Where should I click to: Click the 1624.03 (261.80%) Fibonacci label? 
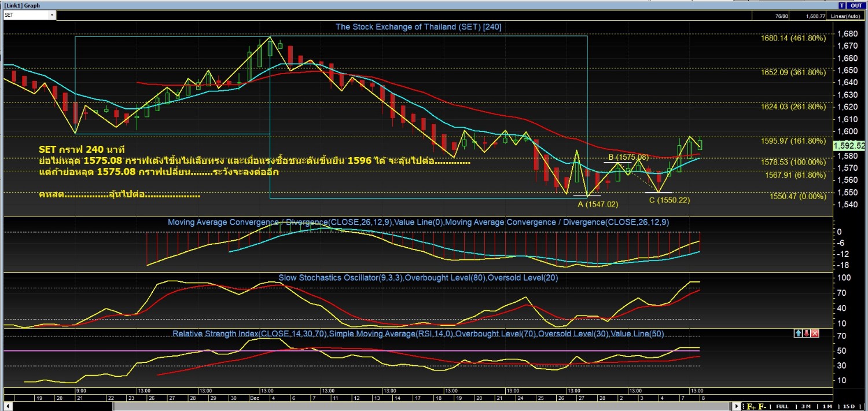coord(793,107)
